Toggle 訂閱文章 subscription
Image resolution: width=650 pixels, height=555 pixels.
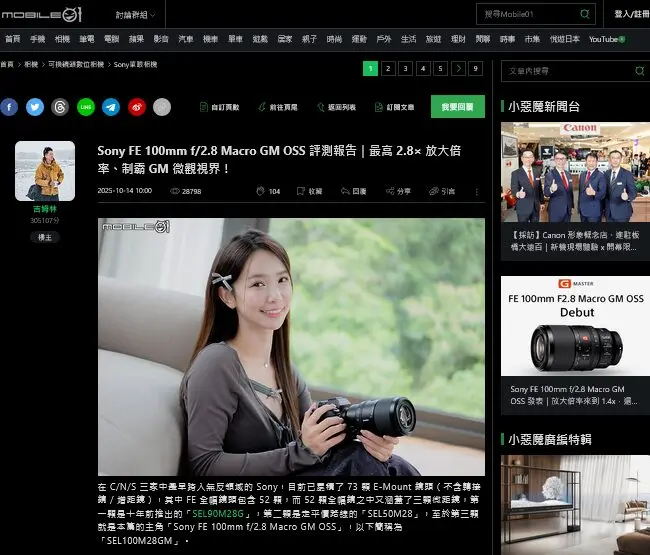tap(395, 107)
